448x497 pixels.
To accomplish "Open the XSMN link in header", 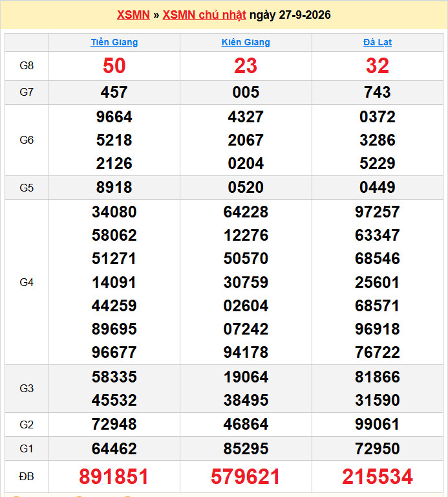I will coord(133,15).
